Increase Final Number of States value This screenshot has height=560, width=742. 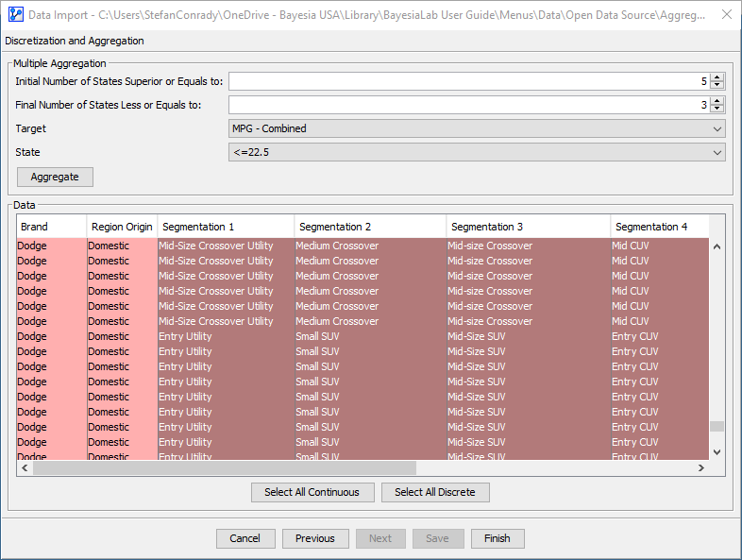[x=717, y=101]
